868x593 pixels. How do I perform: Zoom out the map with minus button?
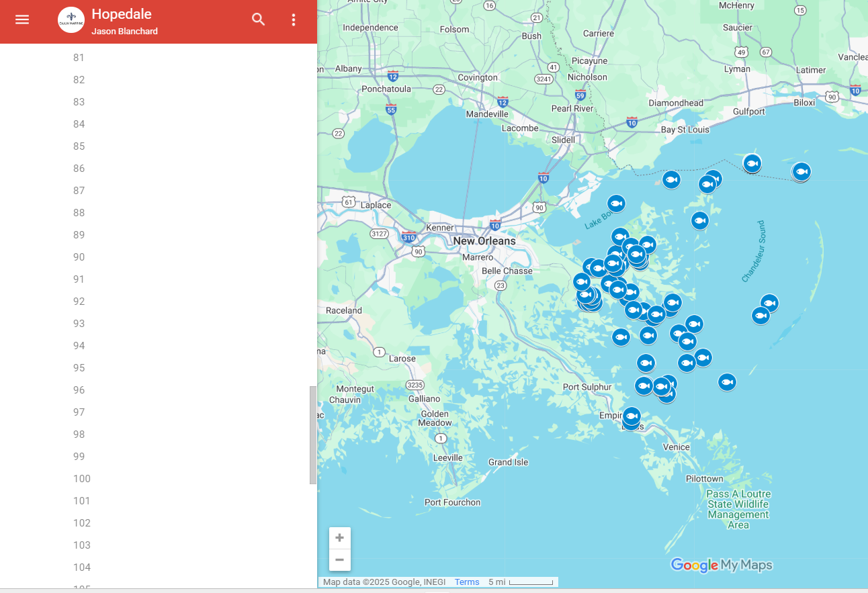click(339, 559)
